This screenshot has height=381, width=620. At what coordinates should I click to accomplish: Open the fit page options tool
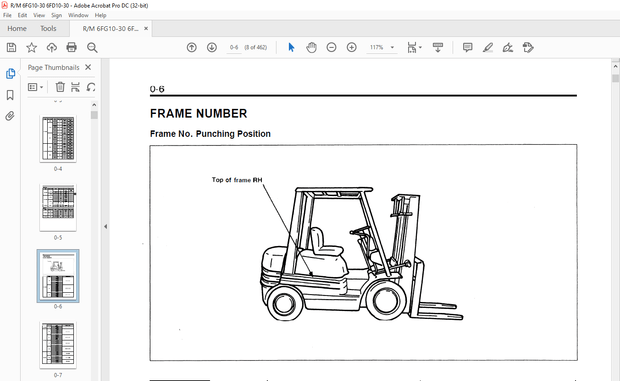[x=412, y=47]
